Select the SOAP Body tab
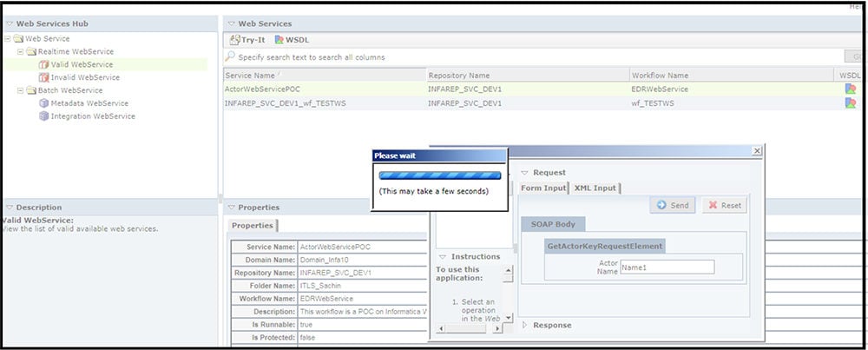Viewport: 868px width, 350px height. point(553,224)
